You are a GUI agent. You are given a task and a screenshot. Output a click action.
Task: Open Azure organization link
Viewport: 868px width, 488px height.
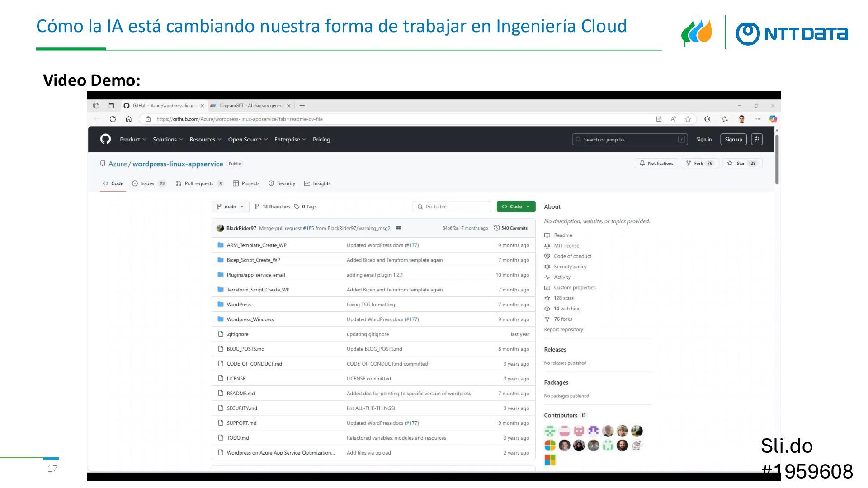click(x=118, y=164)
